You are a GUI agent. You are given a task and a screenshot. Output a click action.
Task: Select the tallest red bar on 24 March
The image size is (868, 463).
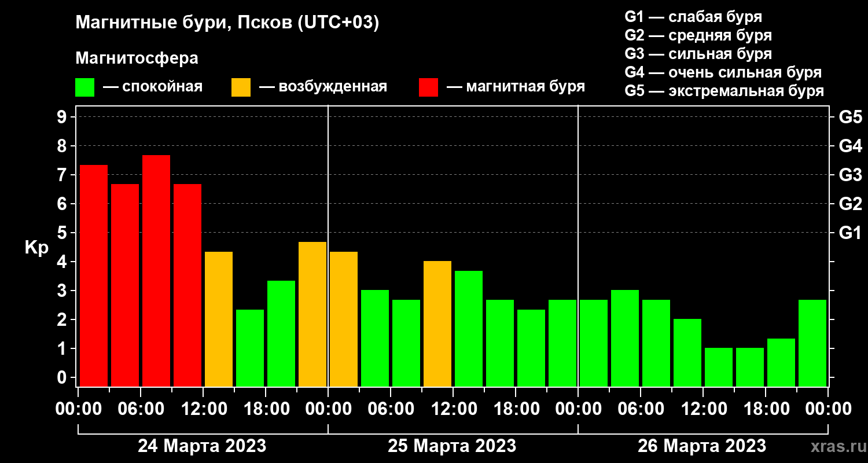click(156, 270)
